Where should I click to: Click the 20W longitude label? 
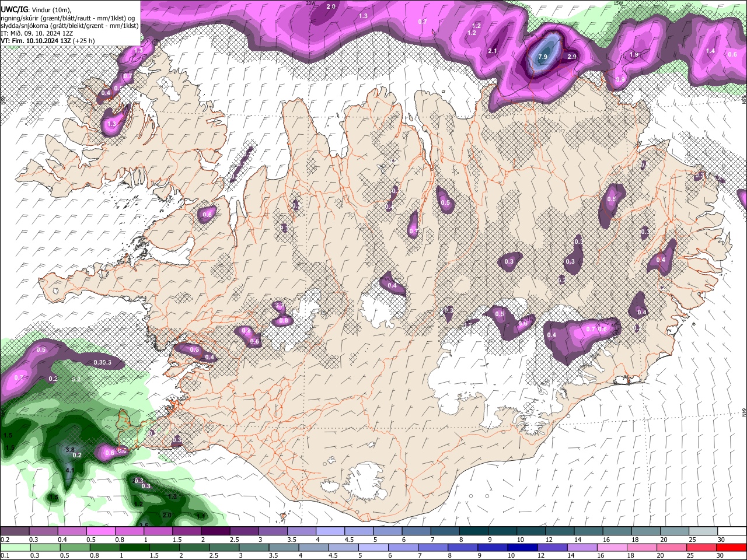(311, 3)
